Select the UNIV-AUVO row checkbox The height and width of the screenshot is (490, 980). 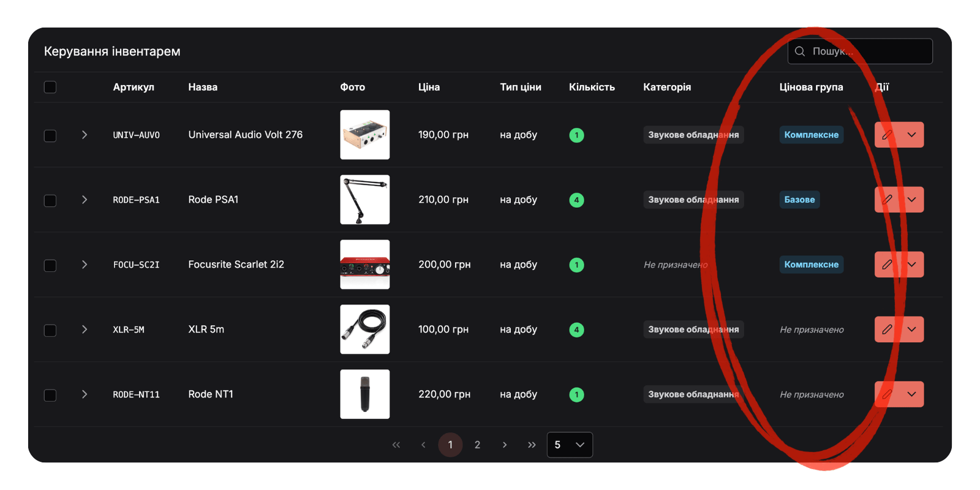point(50,135)
